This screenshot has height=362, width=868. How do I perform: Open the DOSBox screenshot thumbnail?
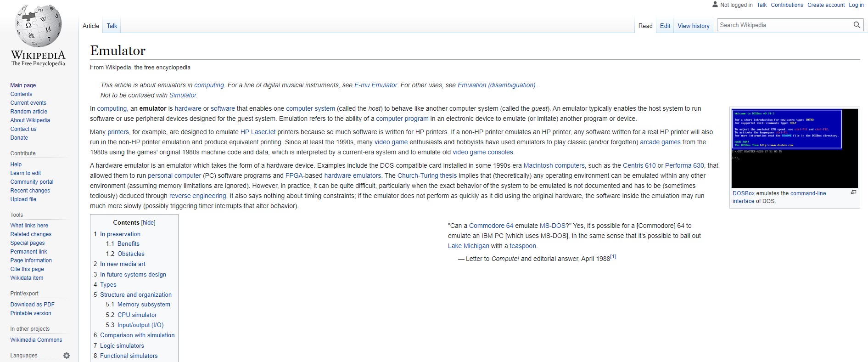pyautogui.click(x=795, y=148)
